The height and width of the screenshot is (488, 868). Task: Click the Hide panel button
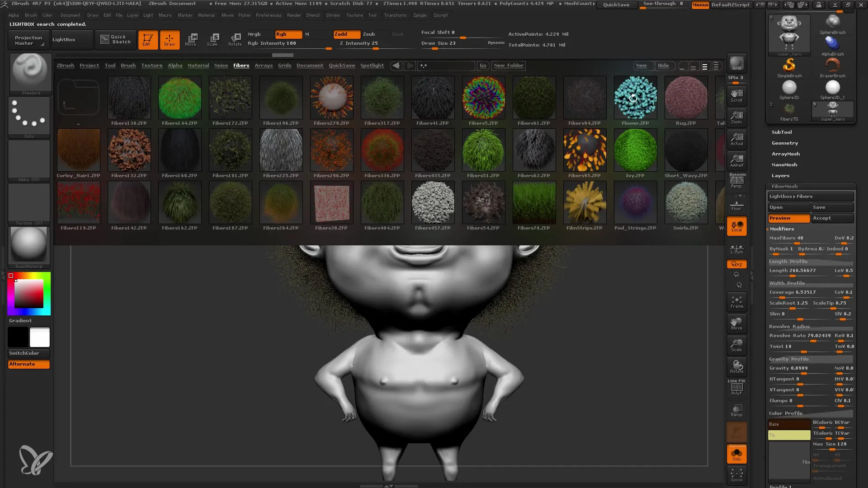[x=664, y=66]
